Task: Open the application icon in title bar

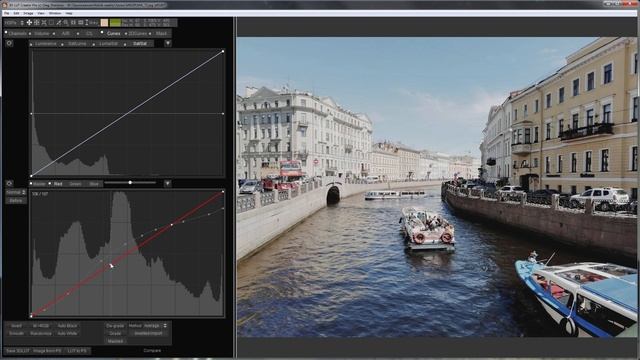Action: tap(4, 5)
